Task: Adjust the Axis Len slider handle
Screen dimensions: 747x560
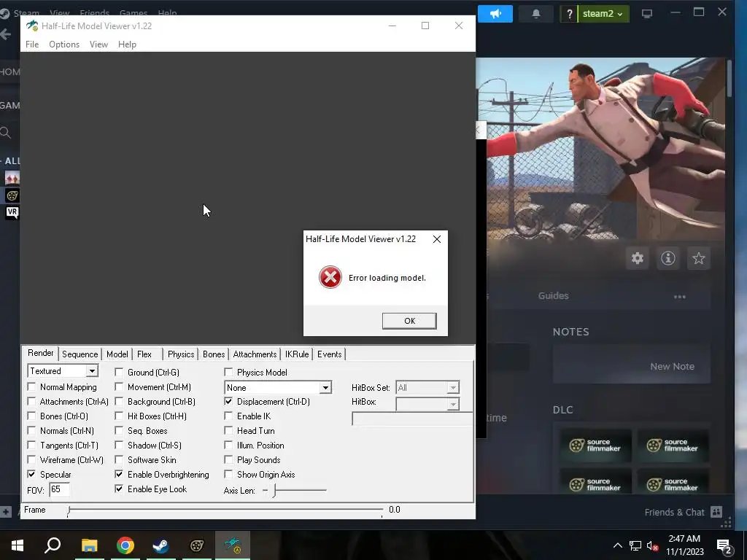Action: tap(274, 490)
